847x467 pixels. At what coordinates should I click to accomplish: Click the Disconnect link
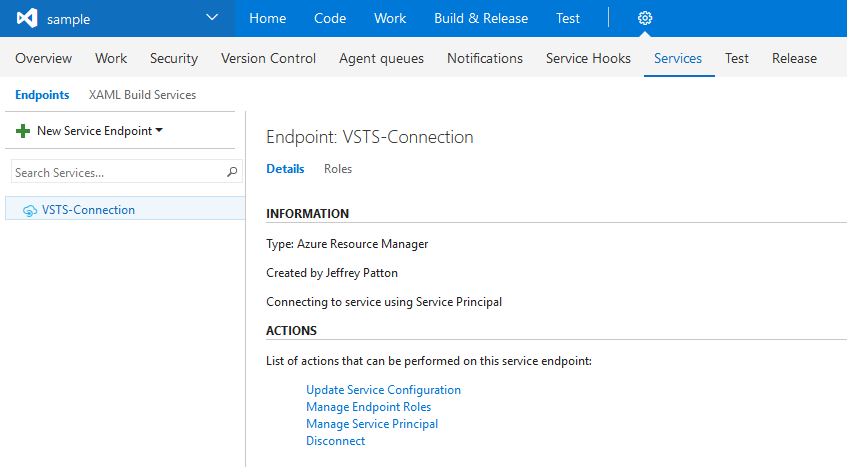335,441
